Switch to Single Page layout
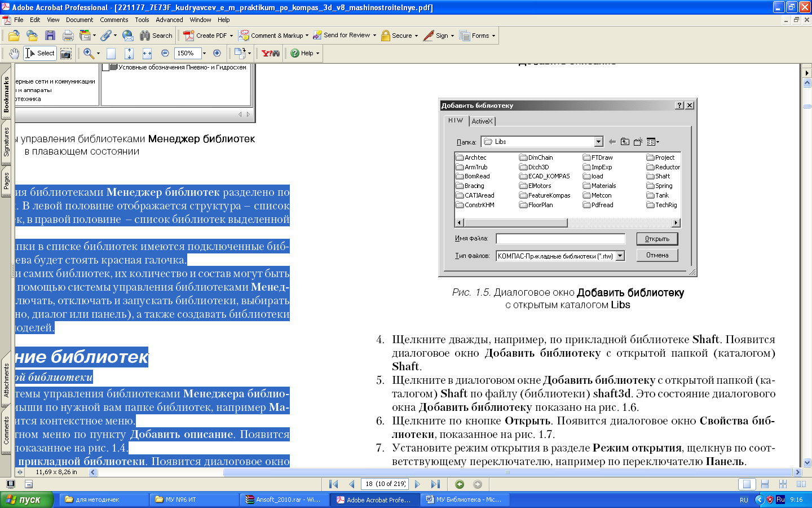This screenshot has width=812, height=508. click(x=747, y=484)
